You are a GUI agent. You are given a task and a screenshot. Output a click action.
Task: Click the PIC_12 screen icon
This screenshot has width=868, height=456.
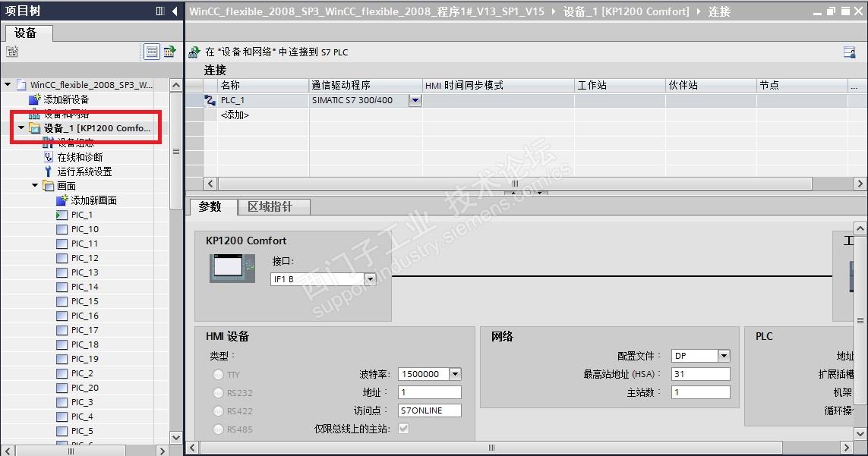[x=62, y=258]
